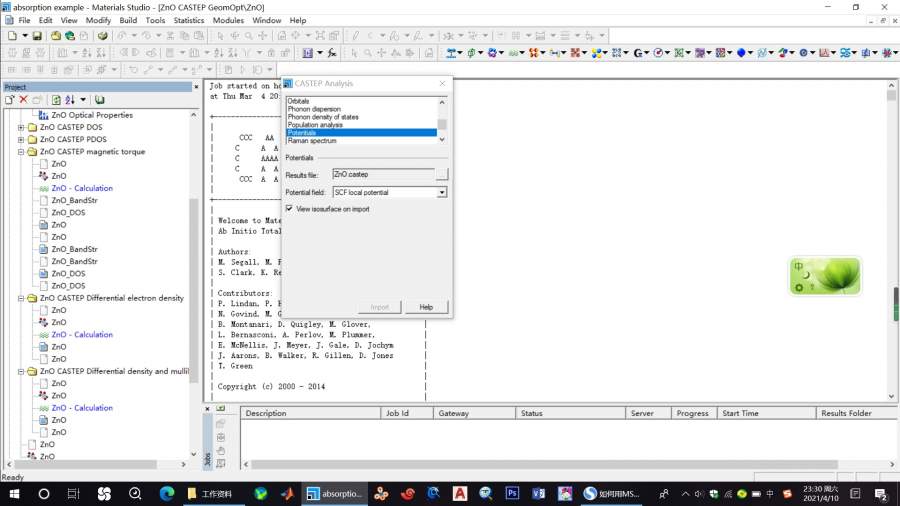Open the Potential field dropdown
The height and width of the screenshot is (506, 900).
(442, 192)
